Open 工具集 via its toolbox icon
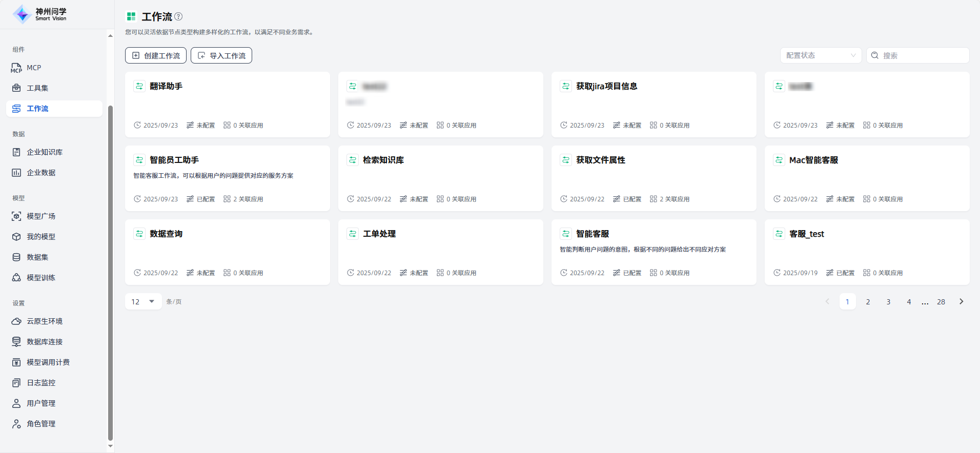This screenshot has width=980, height=453. [16, 88]
